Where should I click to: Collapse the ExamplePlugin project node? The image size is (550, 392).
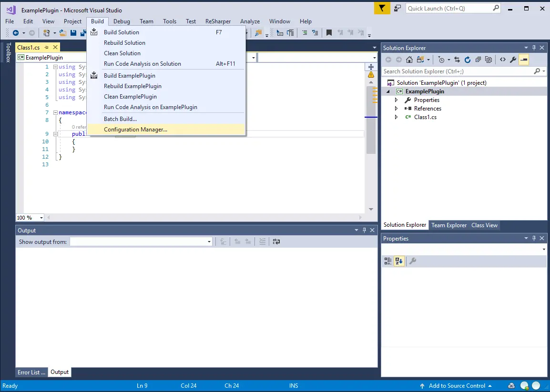[388, 91]
